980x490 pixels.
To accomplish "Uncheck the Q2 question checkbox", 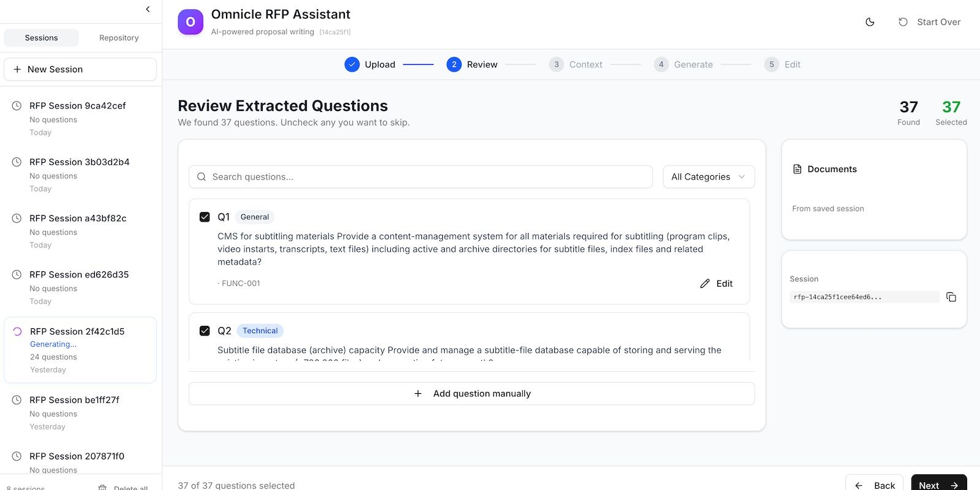I will [205, 331].
